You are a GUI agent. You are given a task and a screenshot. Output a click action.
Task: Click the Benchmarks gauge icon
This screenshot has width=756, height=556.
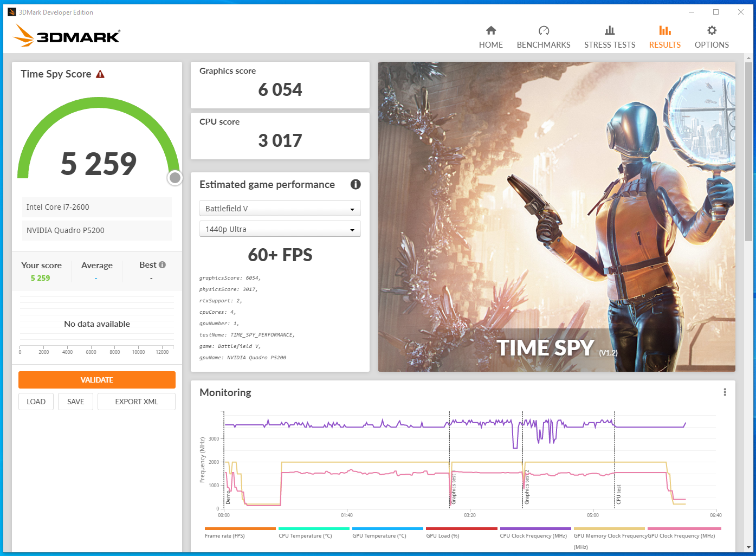[x=544, y=30]
